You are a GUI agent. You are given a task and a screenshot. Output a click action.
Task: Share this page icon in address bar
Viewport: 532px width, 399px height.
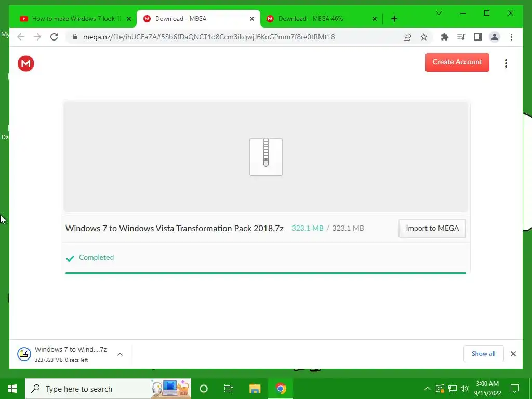[407, 37]
